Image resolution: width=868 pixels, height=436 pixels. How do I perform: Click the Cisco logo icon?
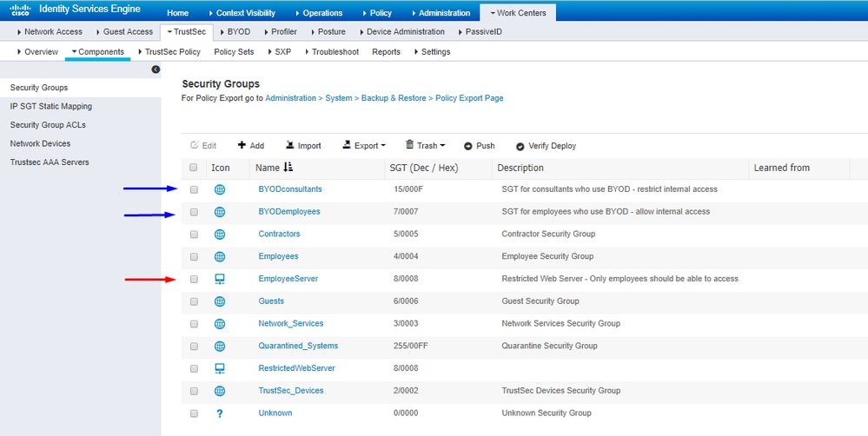21,10
